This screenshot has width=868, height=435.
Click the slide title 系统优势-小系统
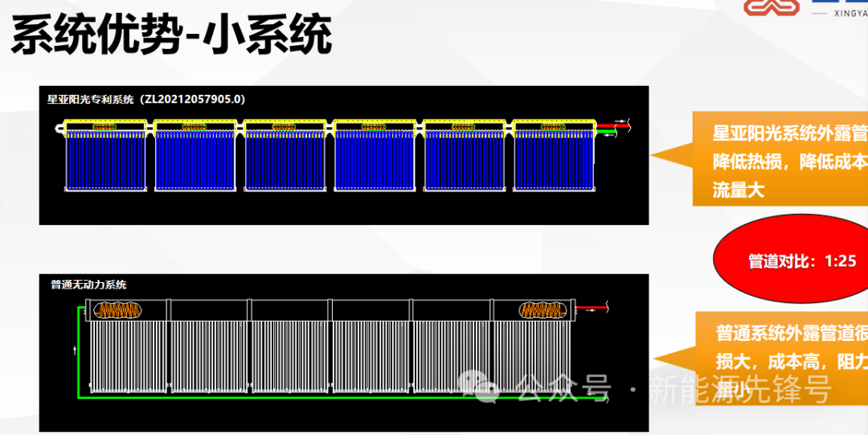click(171, 36)
